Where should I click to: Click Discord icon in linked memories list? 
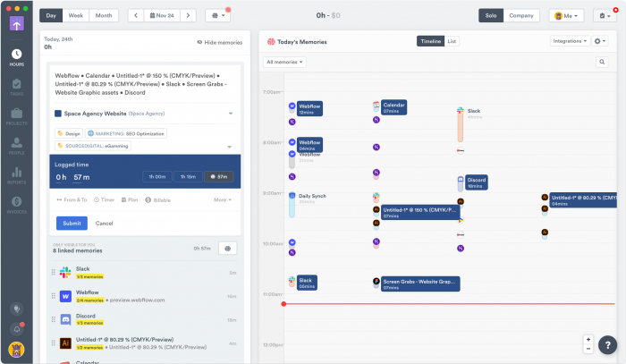click(65, 319)
